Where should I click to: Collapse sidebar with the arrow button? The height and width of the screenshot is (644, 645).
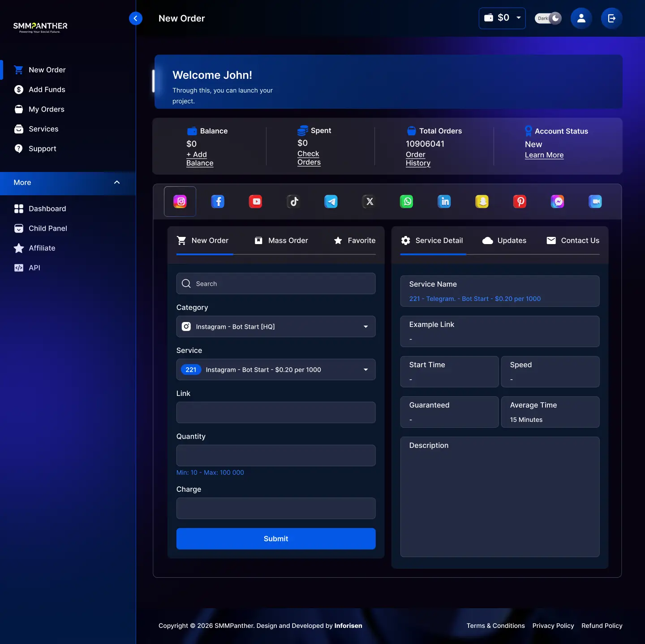coord(136,18)
